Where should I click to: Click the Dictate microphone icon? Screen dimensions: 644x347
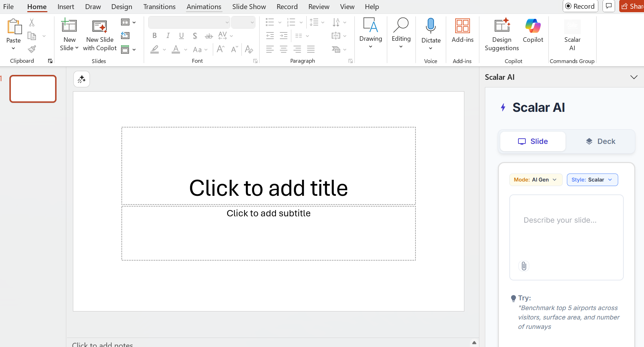point(431,26)
